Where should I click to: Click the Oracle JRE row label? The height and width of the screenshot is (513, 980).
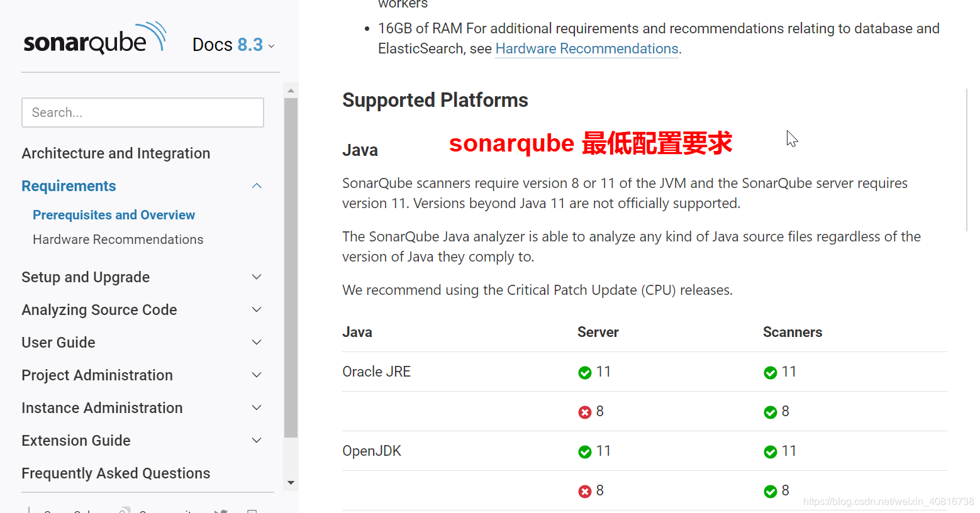376,372
